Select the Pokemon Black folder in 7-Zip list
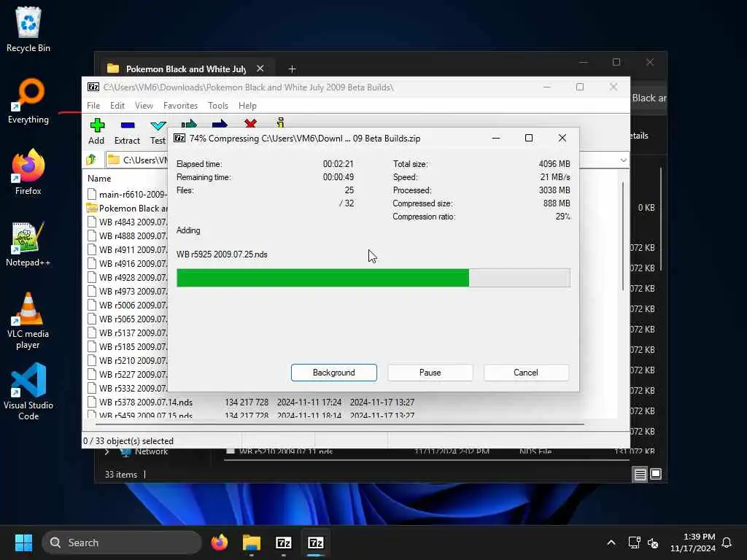Image resolution: width=747 pixels, height=560 pixels. click(127, 208)
